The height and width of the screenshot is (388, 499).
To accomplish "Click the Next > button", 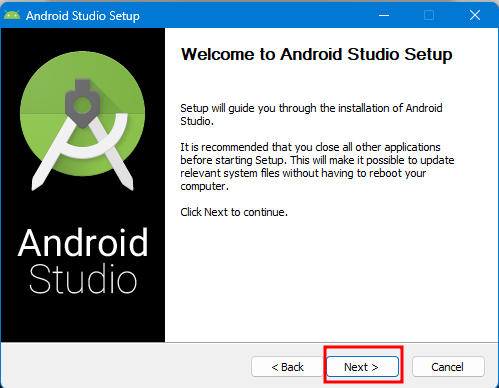I will point(363,367).
